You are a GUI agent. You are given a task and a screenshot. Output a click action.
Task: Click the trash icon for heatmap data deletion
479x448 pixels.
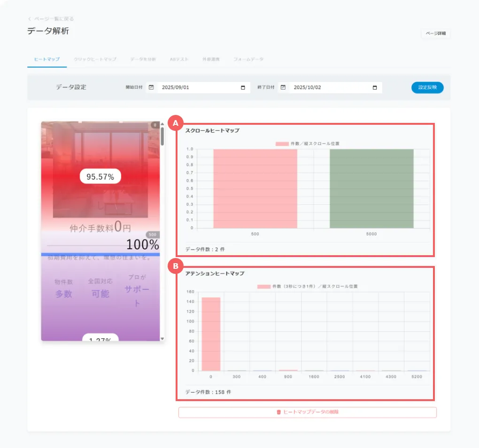[278, 412]
